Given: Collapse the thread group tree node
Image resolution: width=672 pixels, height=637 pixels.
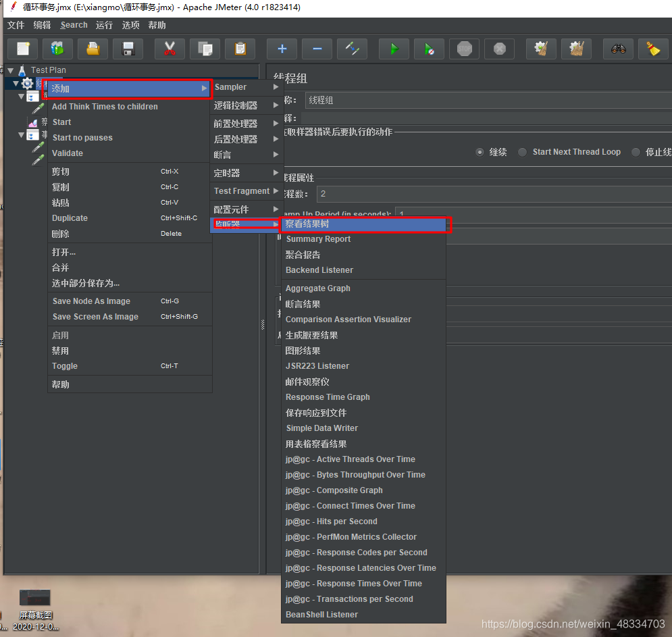Looking at the screenshot, I should pos(16,83).
